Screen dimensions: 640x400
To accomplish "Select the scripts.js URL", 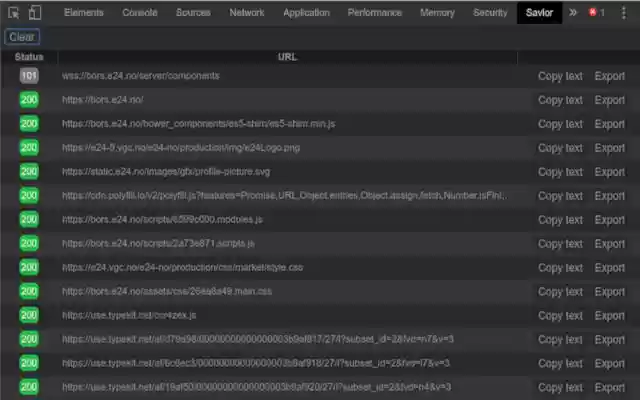I will coord(158,244).
